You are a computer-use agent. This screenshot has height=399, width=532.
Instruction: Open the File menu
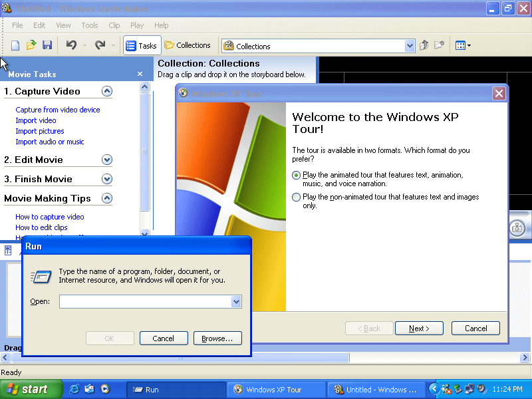pyautogui.click(x=17, y=25)
